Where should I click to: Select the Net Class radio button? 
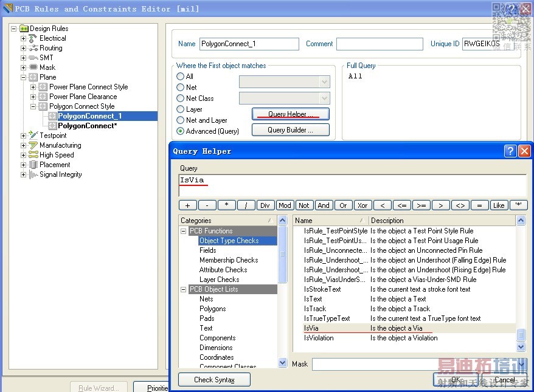pyautogui.click(x=181, y=98)
